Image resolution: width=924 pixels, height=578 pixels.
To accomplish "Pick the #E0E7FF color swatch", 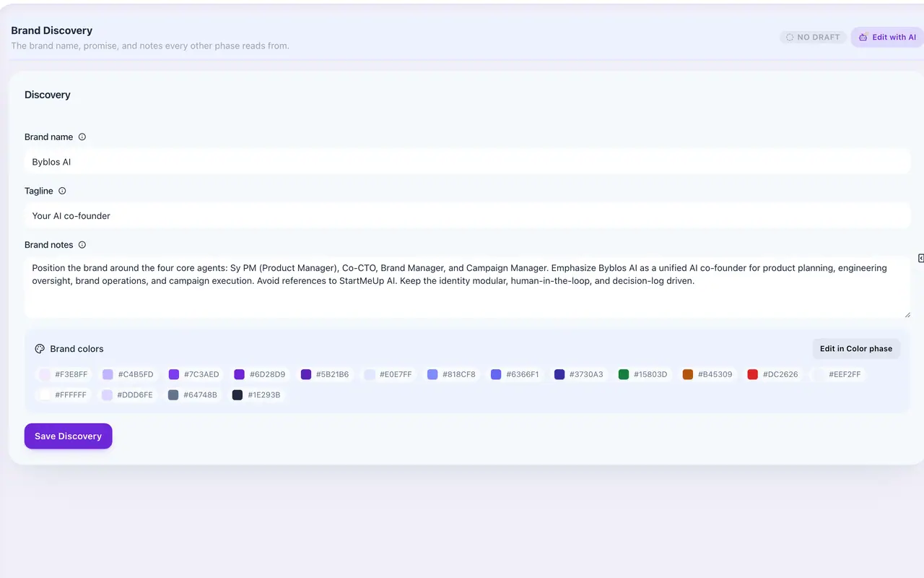I will point(388,374).
